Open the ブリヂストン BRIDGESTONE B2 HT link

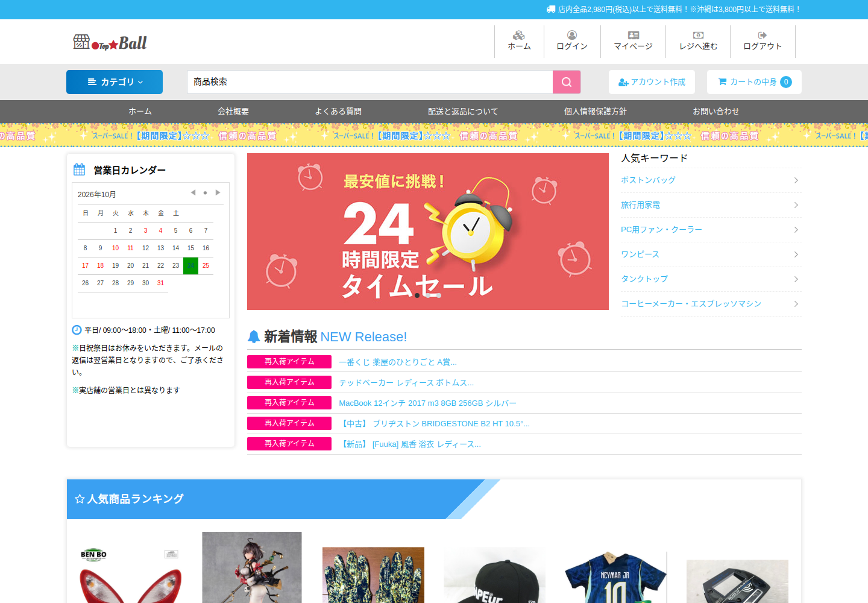pyautogui.click(x=434, y=424)
